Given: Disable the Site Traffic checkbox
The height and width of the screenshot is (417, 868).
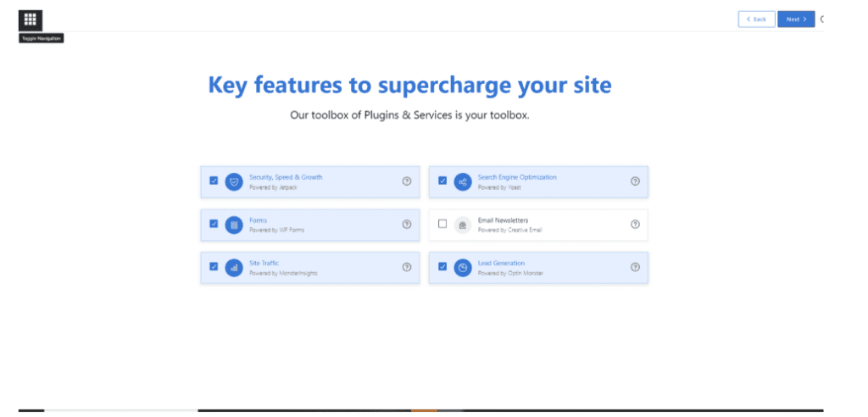Looking at the screenshot, I should point(214,266).
